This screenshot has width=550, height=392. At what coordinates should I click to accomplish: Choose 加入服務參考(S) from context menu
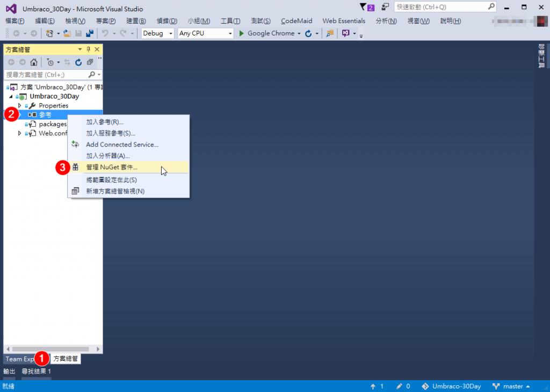coord(128,133)
